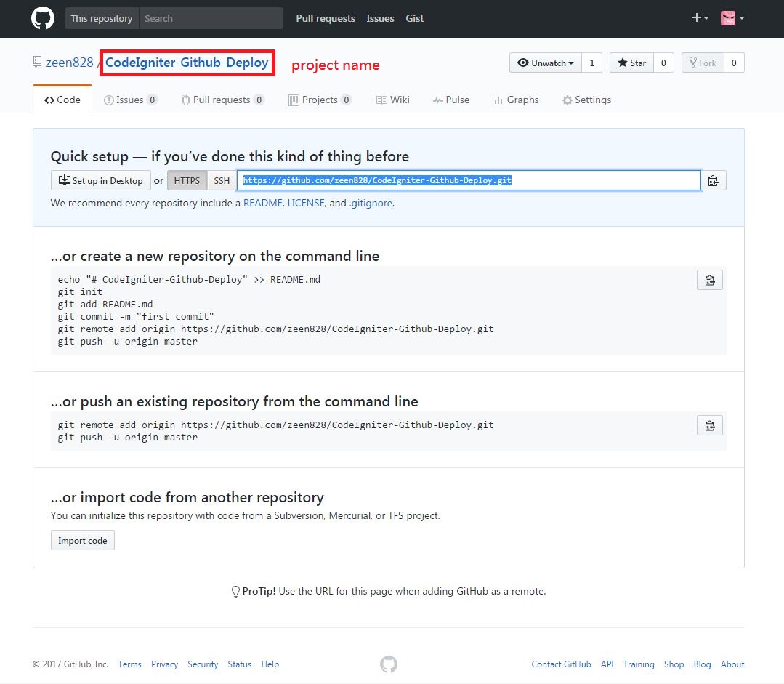This screenshot has height=684, width=784.
Task: Open Pull requests in the top navigation
Action: pos(326,18)
